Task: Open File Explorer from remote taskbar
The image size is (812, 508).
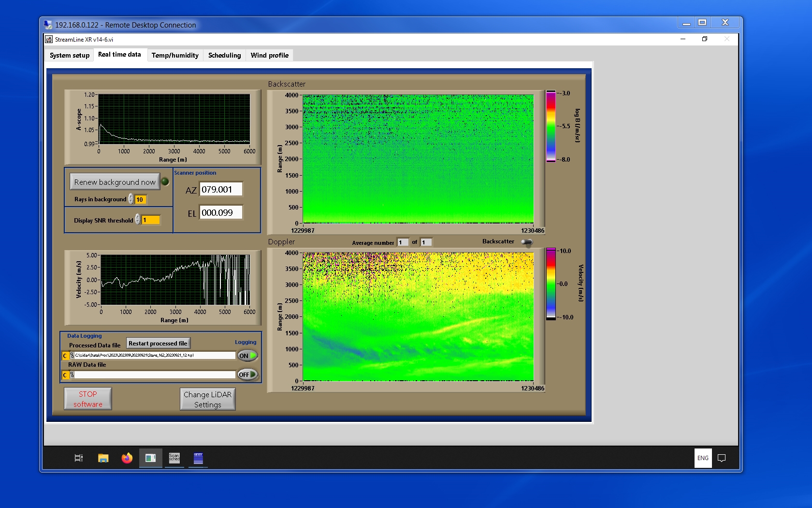Action: 103,458
